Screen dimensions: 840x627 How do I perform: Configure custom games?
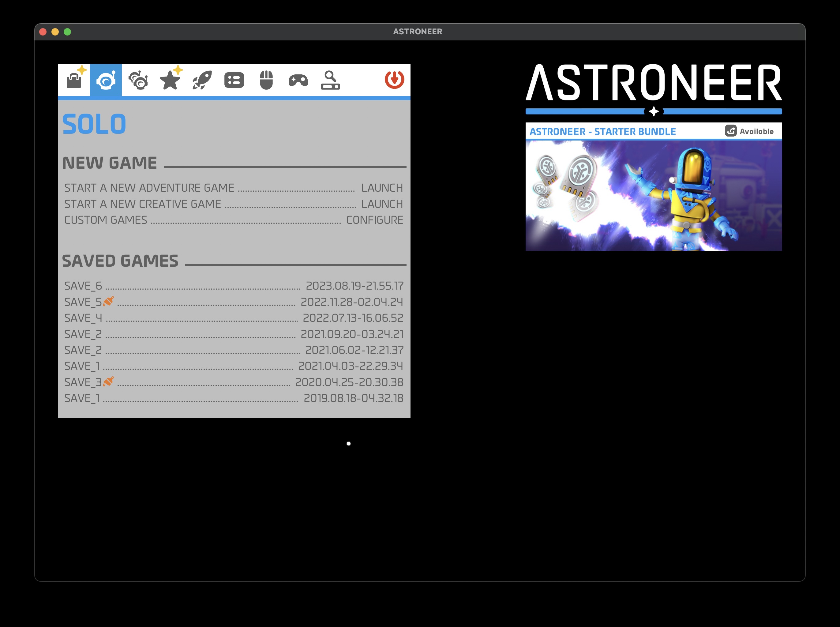click(375, 220)
